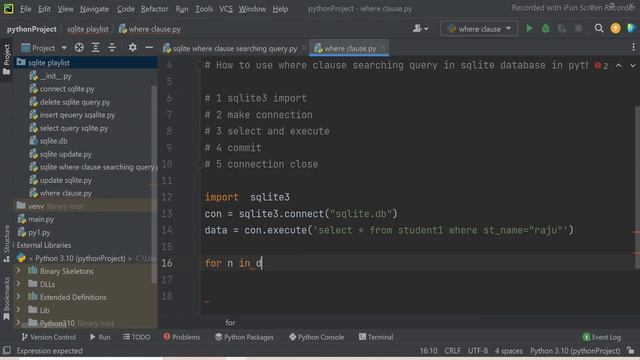Click the PyCharm application logo icon
The height and width of the screenshot is (360, 640).
[8, 9]
